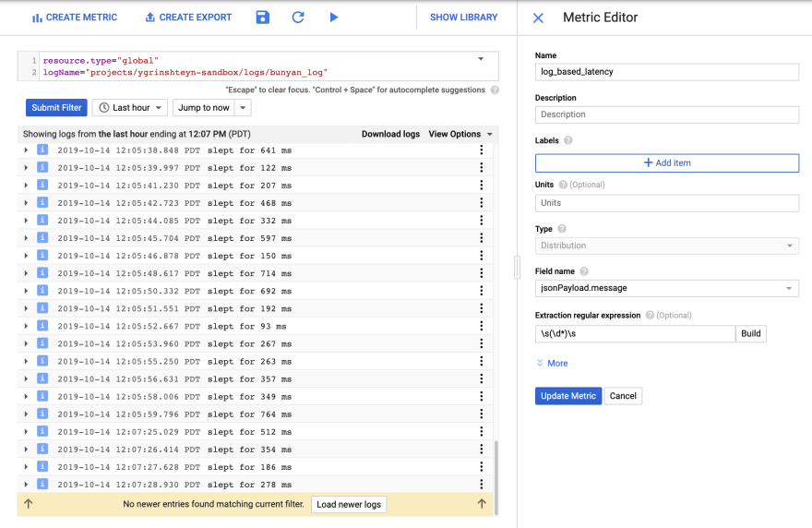The height and width of the screenshot is (528, 812).
Task: Click log text 'slept for 692 ms'
Action: (x=250, y=291)
